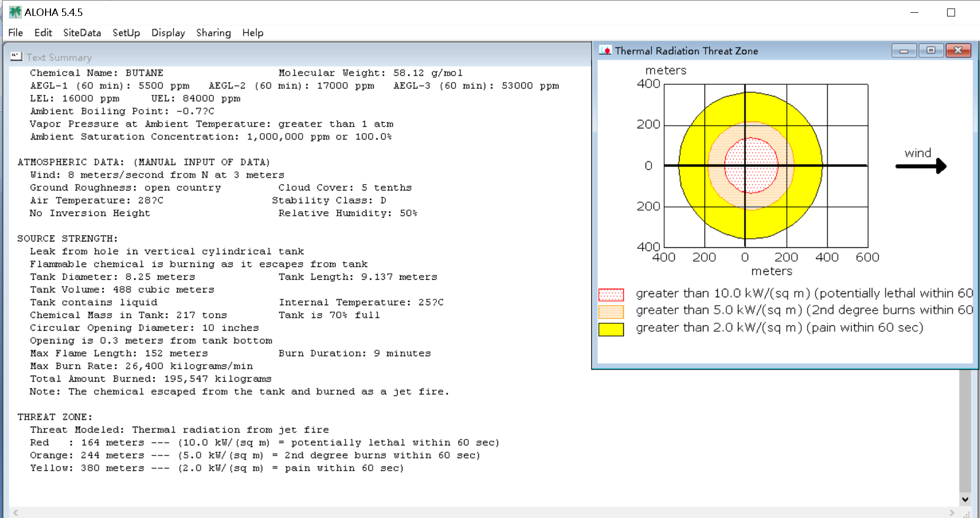Open the File menu
The height and width of the screenshot is (518, 980).
point(15,33)
